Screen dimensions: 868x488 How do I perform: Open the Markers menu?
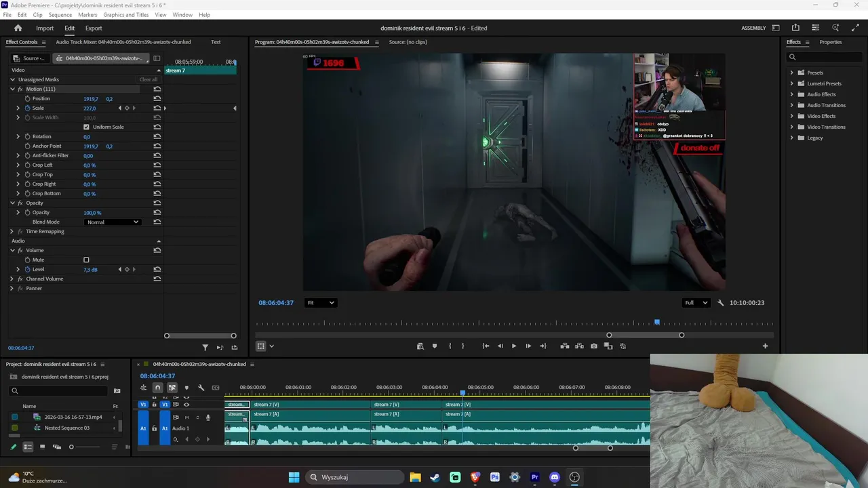87,14
